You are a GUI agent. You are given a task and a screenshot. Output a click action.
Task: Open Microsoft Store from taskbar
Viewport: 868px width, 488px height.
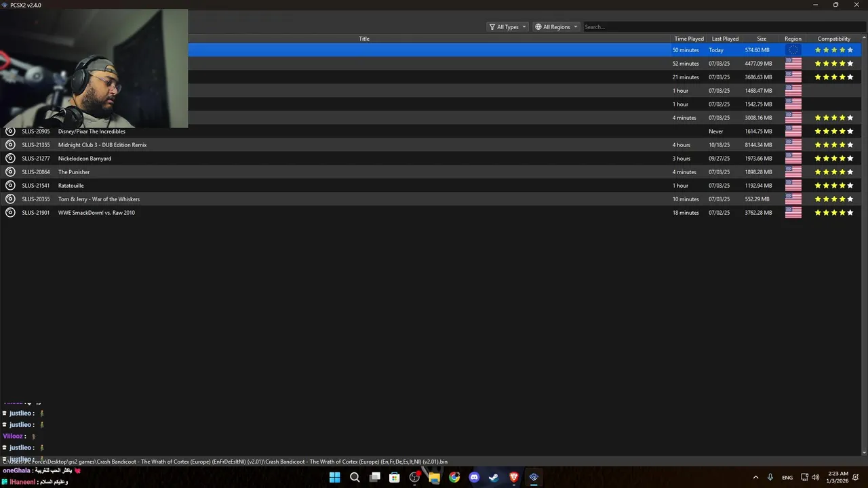(x=394, y=477)
